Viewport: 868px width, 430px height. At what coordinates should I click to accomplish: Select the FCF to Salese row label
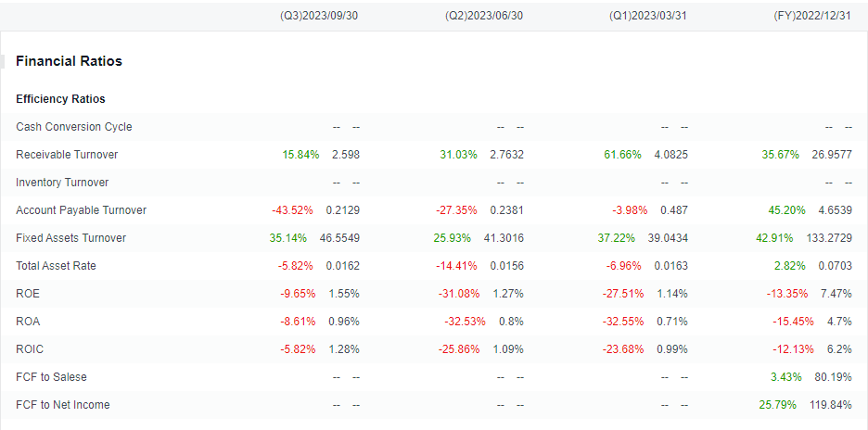tap(52, 377)
